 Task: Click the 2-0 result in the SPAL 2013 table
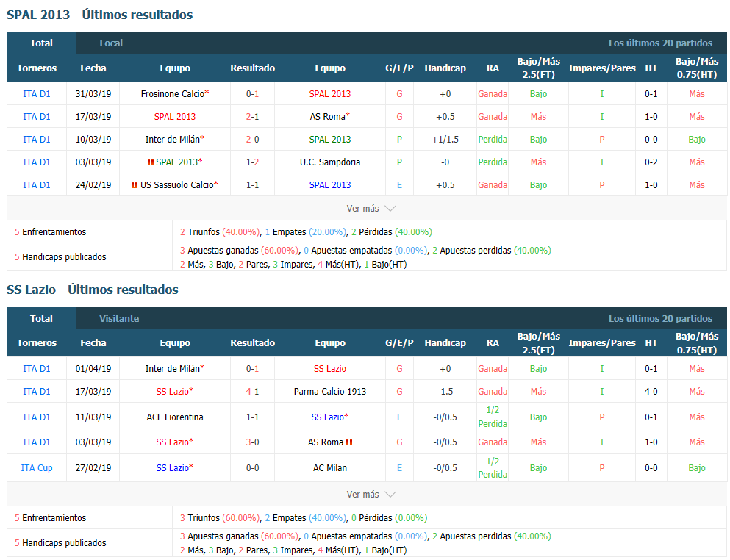tap(252, 139)
